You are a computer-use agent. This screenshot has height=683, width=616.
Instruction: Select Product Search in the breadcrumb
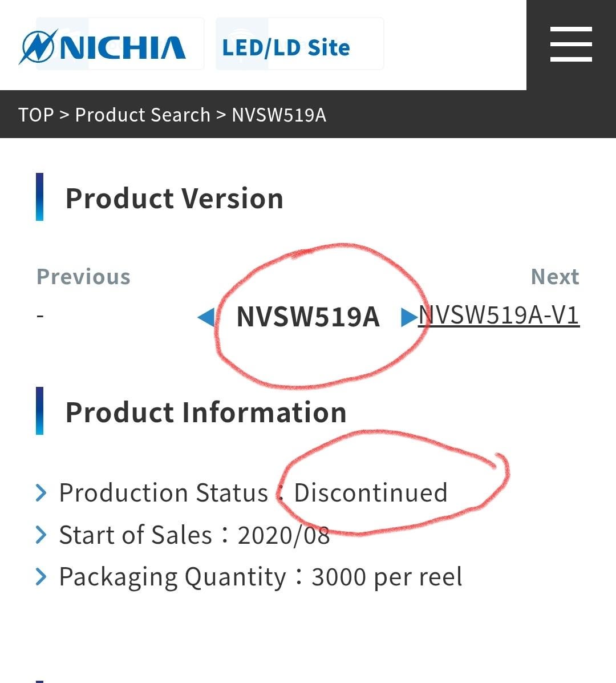[x=143, y=115]
